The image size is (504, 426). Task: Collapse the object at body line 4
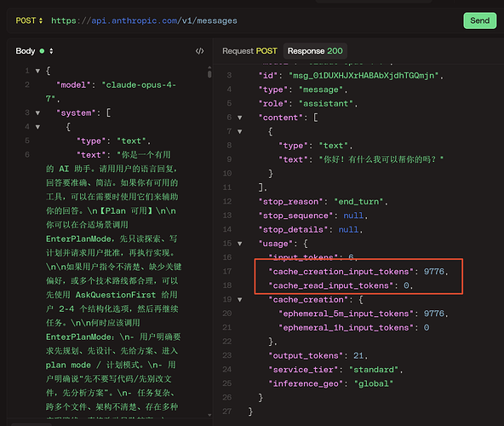[38, 127]
